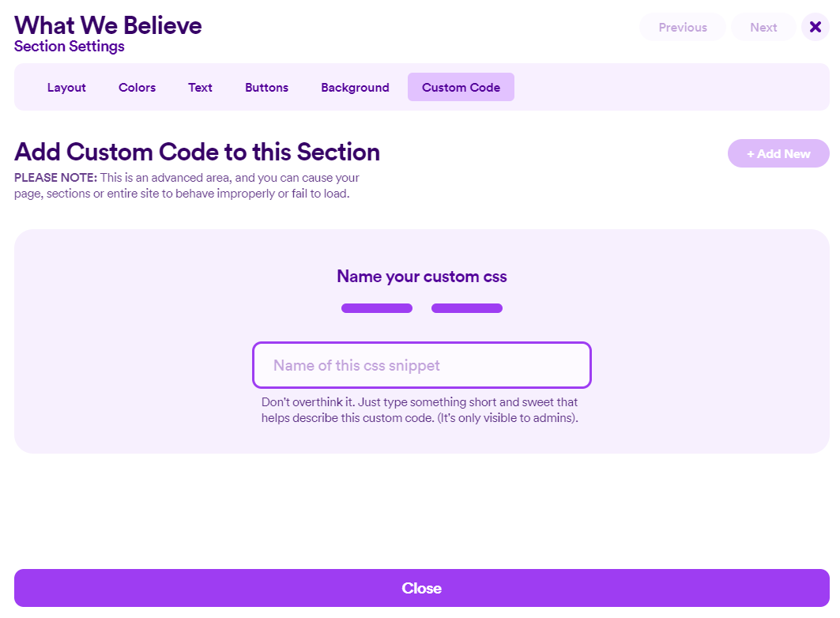Select the Text tab
840x618 pixels.
coord(200,87)
